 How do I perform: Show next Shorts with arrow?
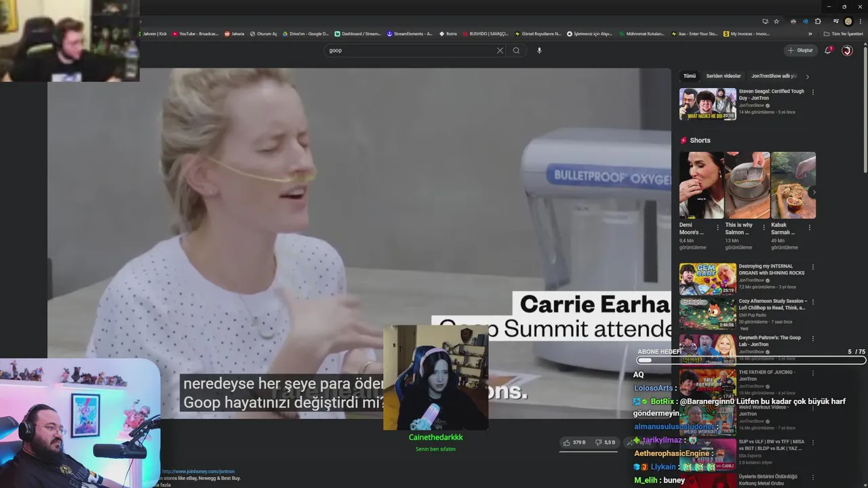point(814,192)
